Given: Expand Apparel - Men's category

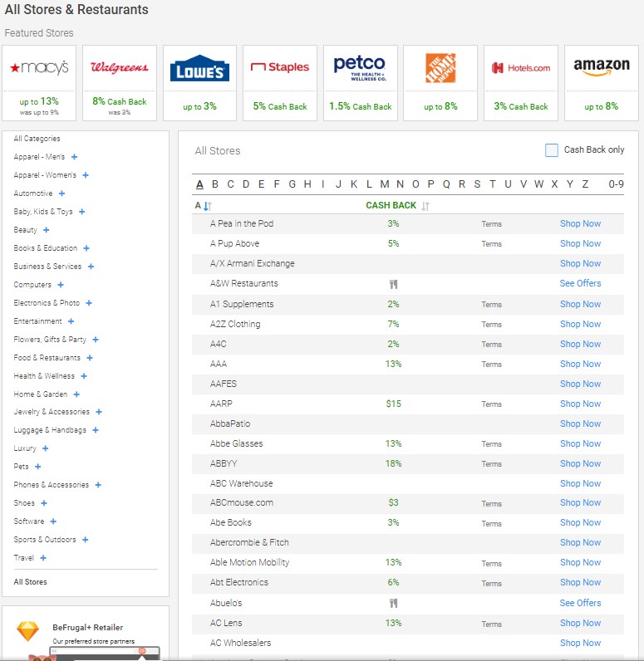Looking at the screenshot, I should 74,157.
